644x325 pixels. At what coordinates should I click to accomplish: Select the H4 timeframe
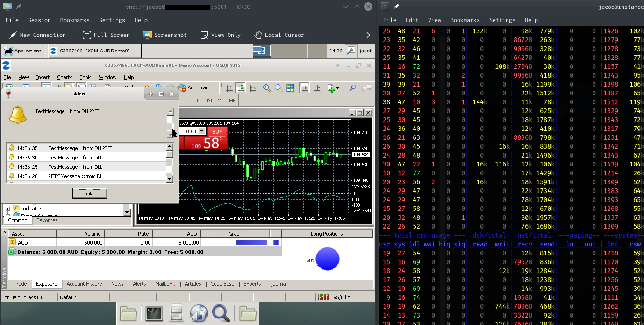pos(198,101)
